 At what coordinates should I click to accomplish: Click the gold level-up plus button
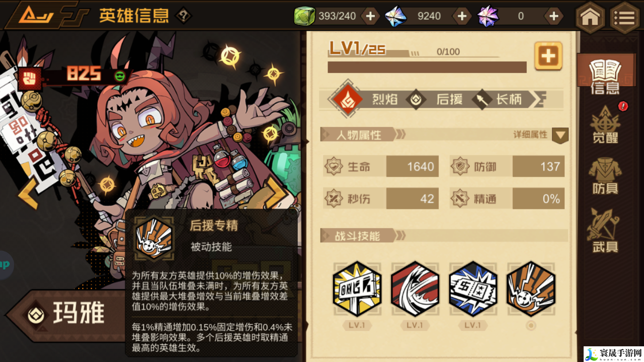(x=548, y=56)
